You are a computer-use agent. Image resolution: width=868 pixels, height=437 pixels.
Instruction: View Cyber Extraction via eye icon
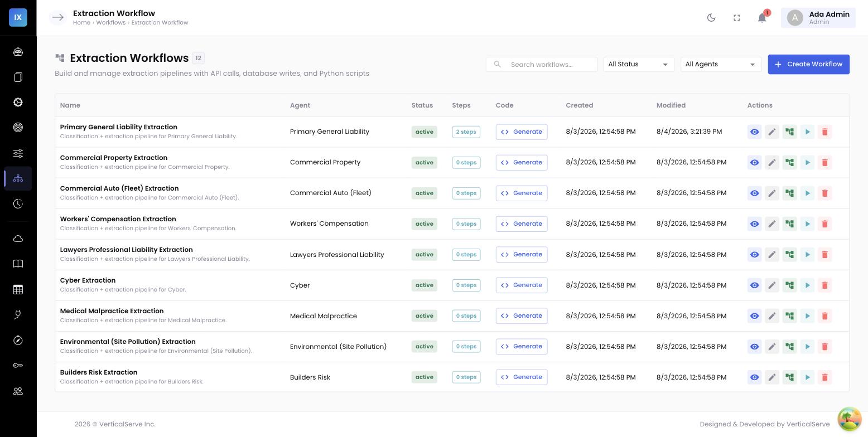754,285
